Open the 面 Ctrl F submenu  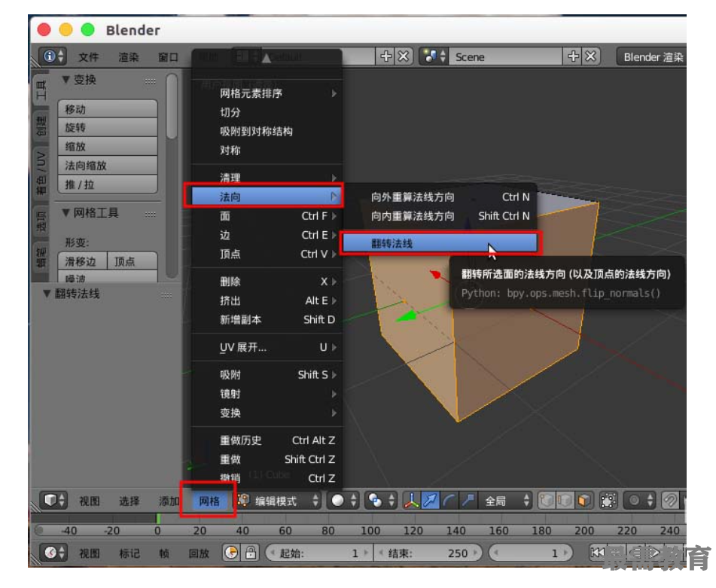[267, 215]
